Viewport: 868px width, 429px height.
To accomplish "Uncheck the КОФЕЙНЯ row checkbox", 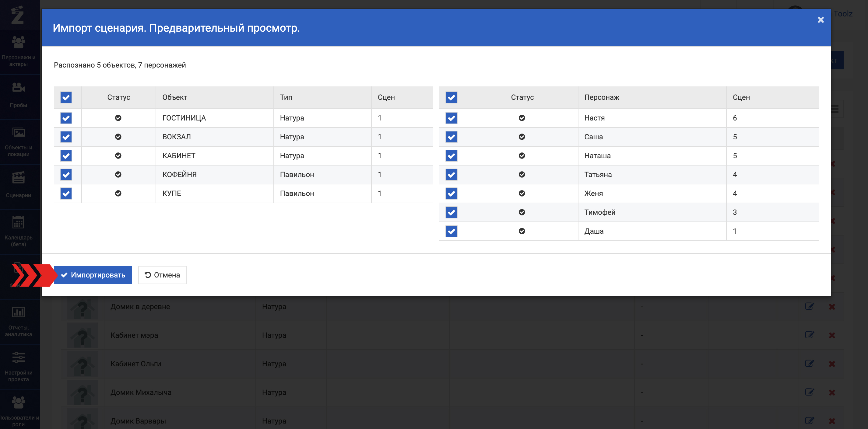I will click(x=66, y=174).
